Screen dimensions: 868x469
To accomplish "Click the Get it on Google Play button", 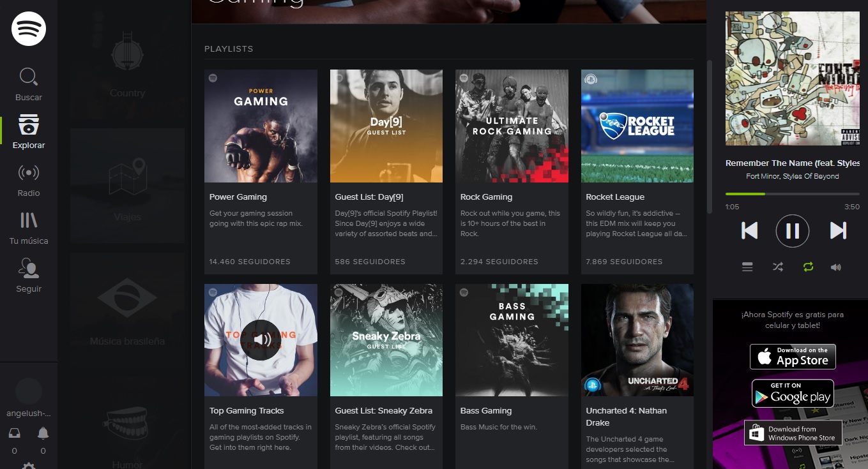I will tap(793, 393).
